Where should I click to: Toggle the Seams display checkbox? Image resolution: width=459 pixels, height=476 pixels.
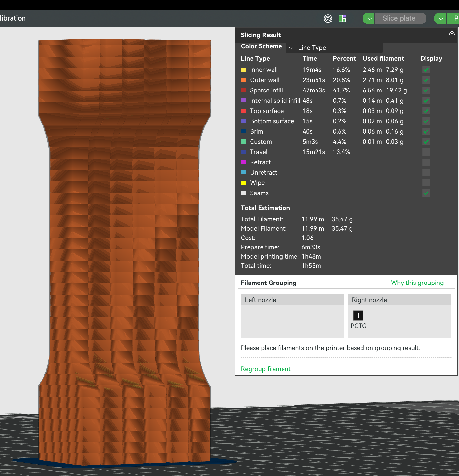click(x=426, y=193)
